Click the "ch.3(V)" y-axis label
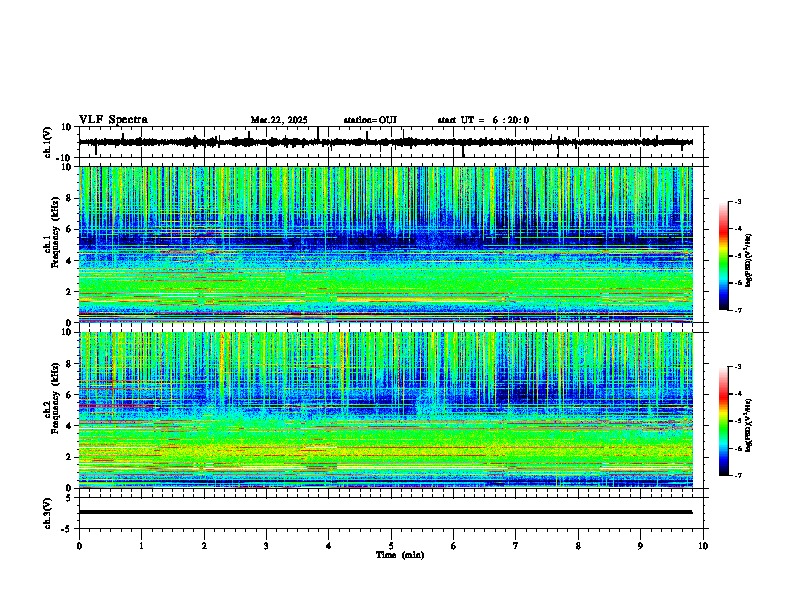792x612 pixels. click(x=48, y=514)
